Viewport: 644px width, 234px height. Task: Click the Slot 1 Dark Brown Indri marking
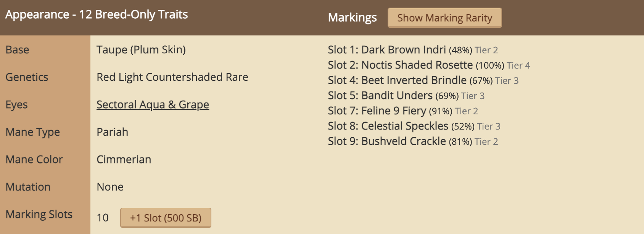(404, 50)
